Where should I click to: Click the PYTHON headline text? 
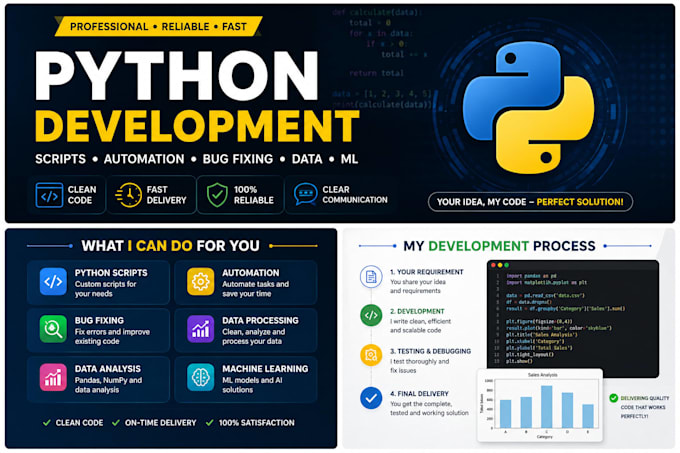(x=177, y=76)
